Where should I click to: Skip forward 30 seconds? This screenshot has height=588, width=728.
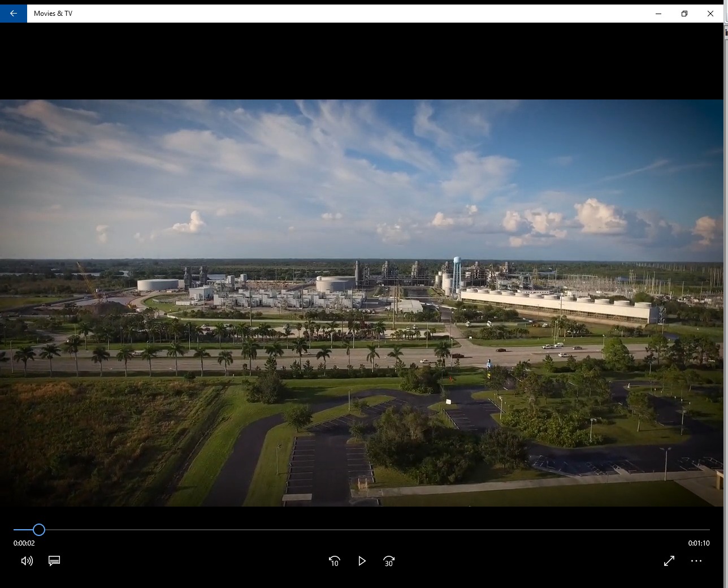pos(389,561)
